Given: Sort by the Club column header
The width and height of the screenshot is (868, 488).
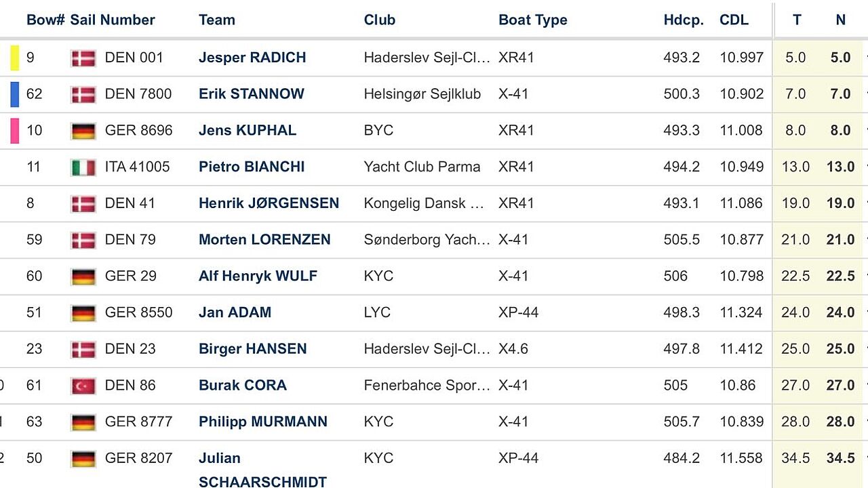Looking at the screenshot, I should (x=380, y=20).
